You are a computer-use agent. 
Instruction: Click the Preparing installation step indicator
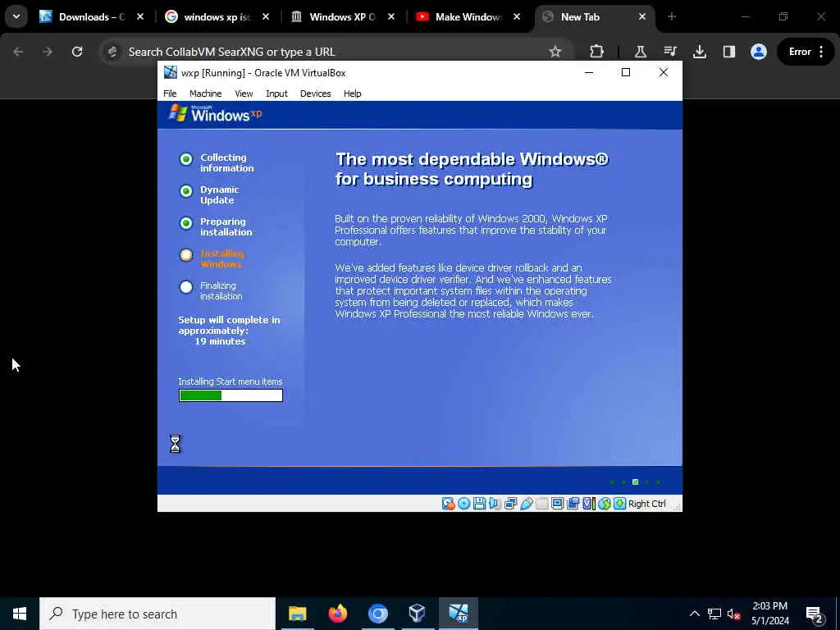(186, 223)
